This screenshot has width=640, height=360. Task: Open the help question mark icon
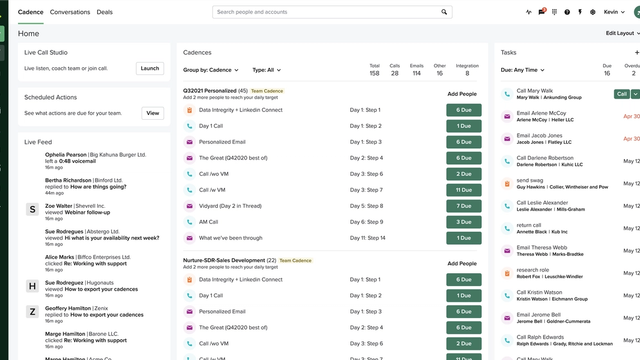[567, 12]
